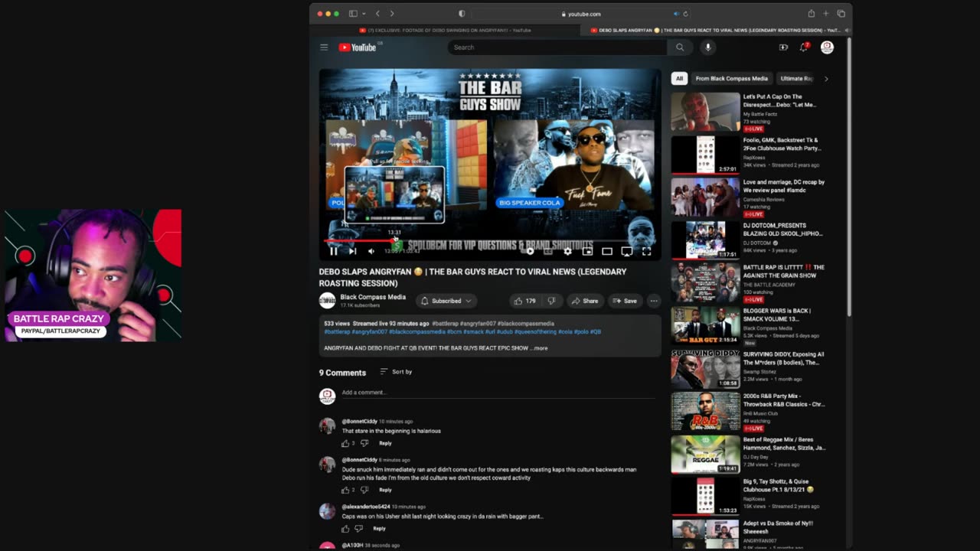This screenshot has height=551, width=980.
Task: Open AirPlay casting in player
Action: [x=626, y=251]
